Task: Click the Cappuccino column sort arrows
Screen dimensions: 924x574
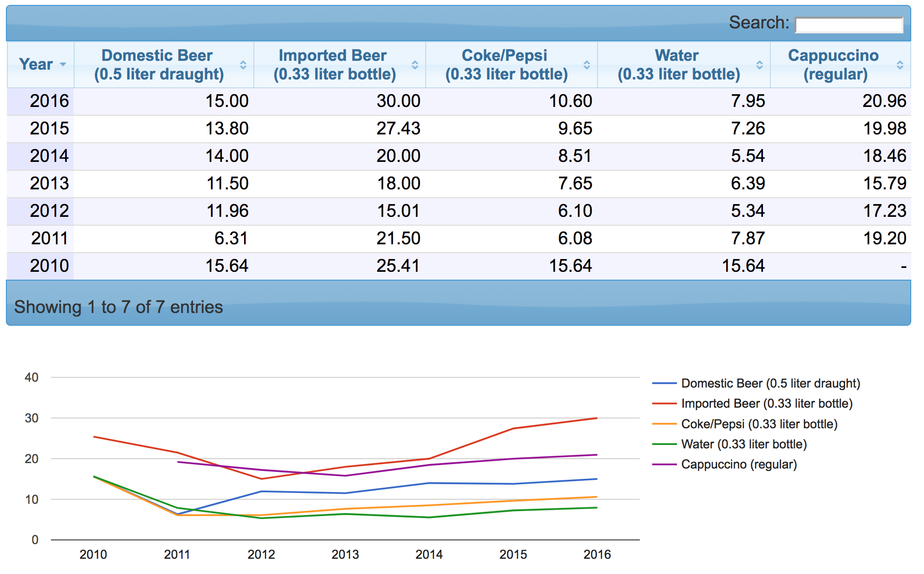Action: coord(900,65)
